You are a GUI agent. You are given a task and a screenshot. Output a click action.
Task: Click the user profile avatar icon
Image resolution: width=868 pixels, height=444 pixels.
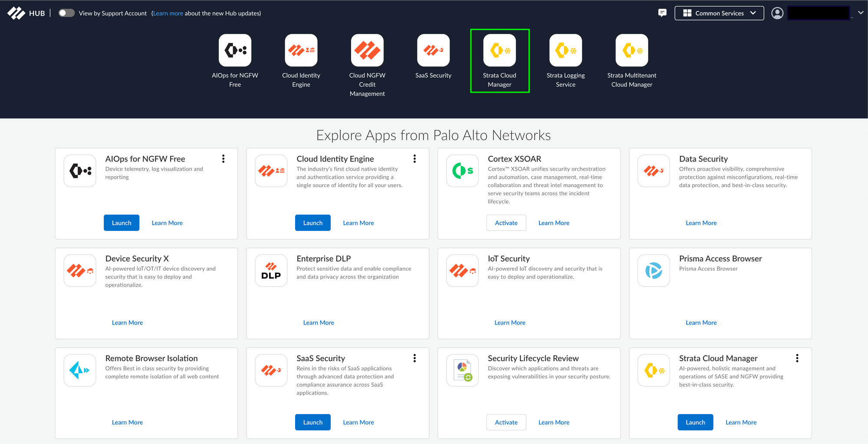click(x=777, y=13)
